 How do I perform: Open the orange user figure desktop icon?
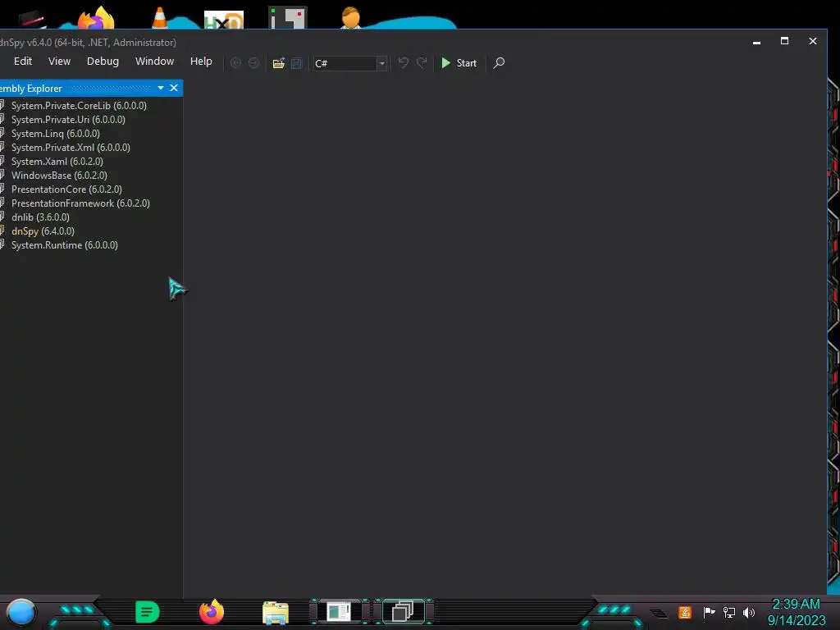coord(351,17)
